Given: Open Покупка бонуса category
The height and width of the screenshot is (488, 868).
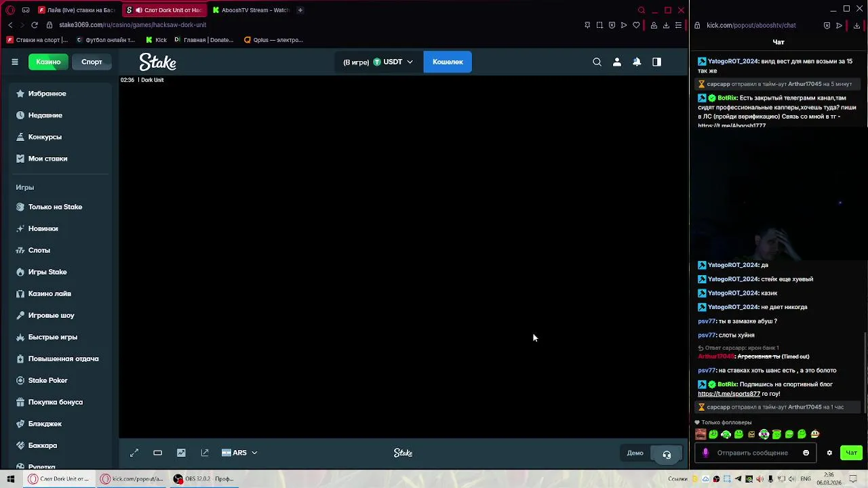Looking at the screenshot, I should pyautogui.click(x=59, y=402).
